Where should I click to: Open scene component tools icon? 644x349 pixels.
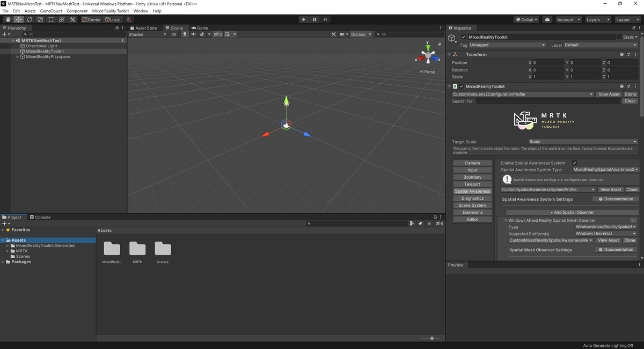[x=333, y=34]
